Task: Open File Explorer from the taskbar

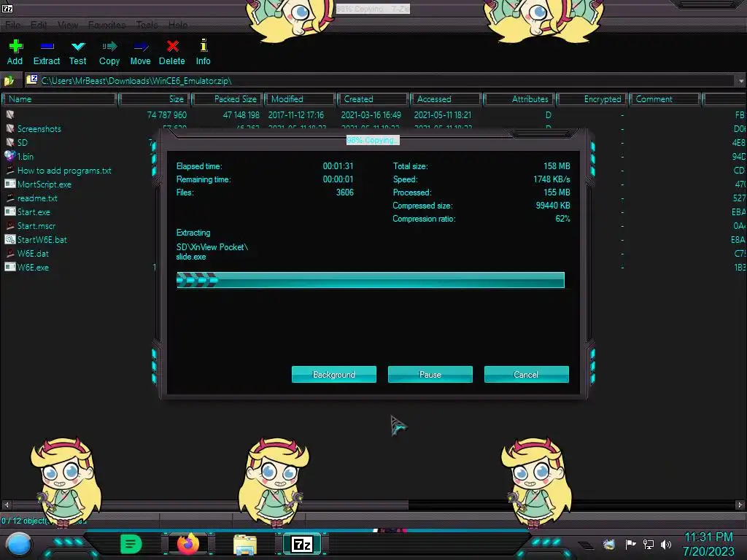Action: click(x=245, y=544)
